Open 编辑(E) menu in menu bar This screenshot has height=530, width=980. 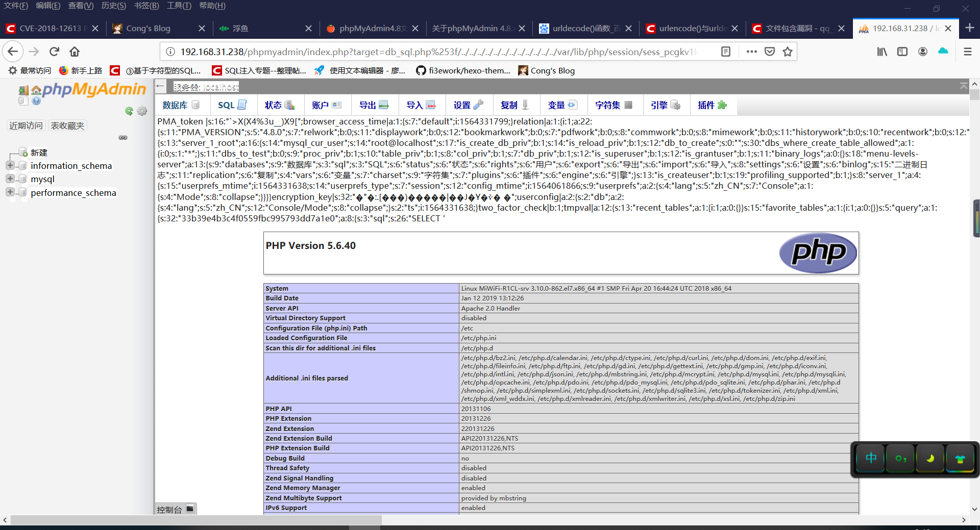click(48, 6)
